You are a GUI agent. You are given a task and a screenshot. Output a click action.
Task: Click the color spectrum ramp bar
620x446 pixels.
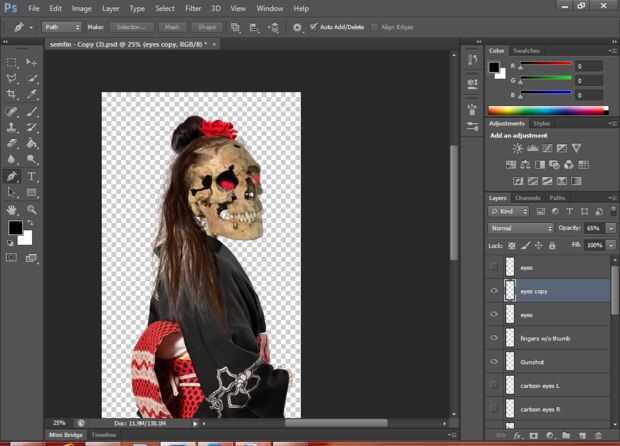(547, 110)
